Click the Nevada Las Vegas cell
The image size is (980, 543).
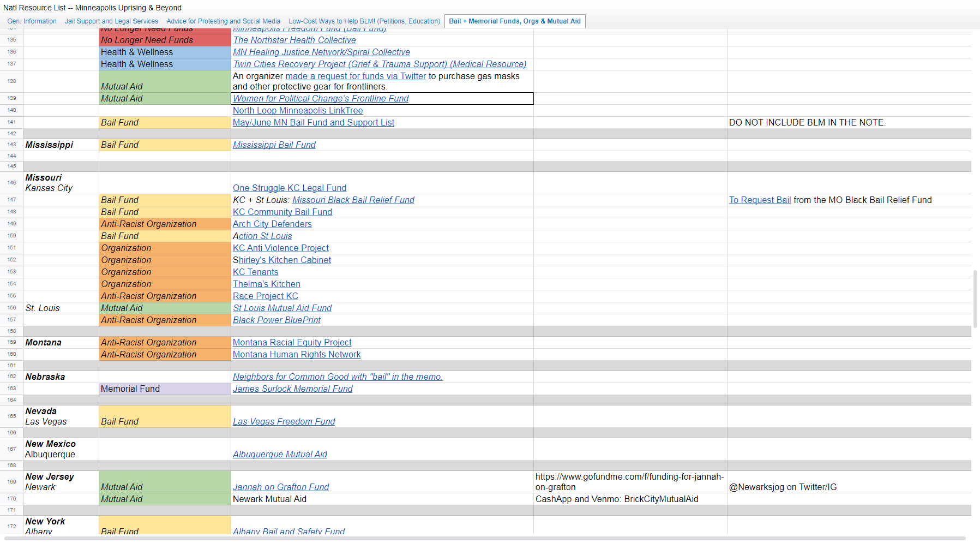(x=61, y=416)
